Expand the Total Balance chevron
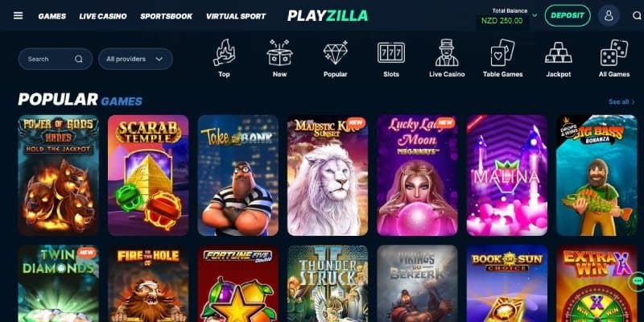Viewport: 644px width, 322px height. pyautogui.click(x=535, y=15)
